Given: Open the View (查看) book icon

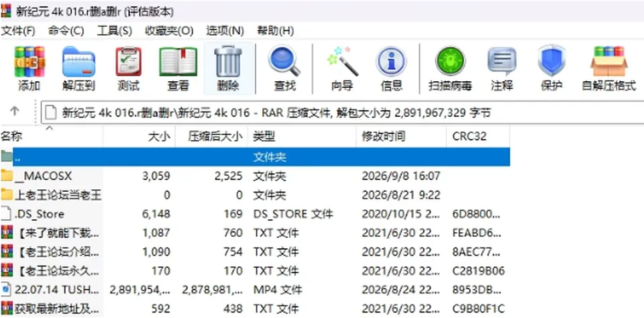Looking at the screenshot, I should click(x=178, y=62).
